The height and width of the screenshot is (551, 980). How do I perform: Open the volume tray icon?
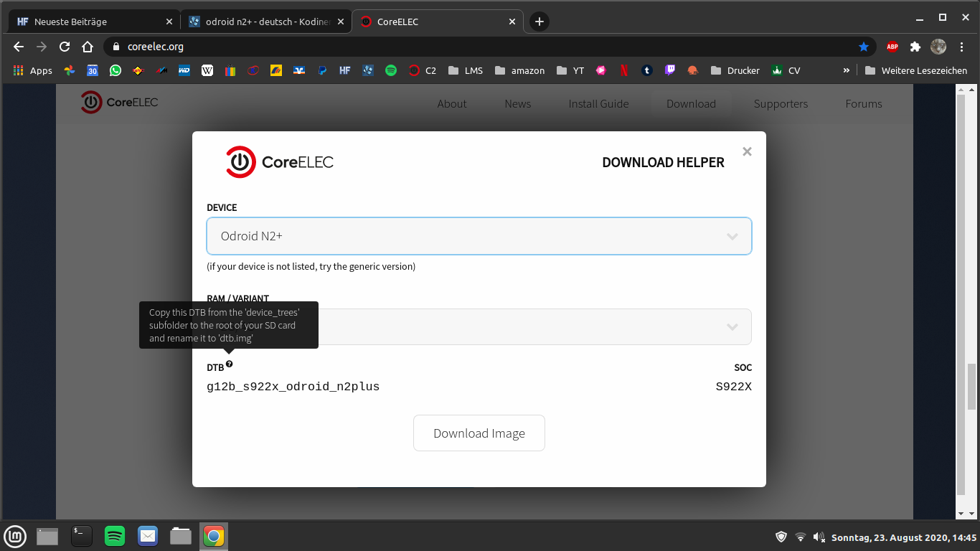819,537
